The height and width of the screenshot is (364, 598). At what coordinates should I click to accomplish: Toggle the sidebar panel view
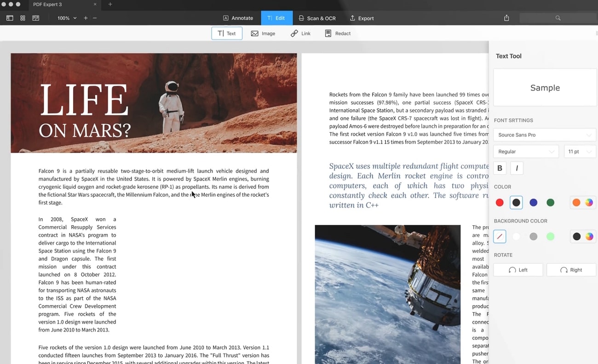(x=9, y=17)
